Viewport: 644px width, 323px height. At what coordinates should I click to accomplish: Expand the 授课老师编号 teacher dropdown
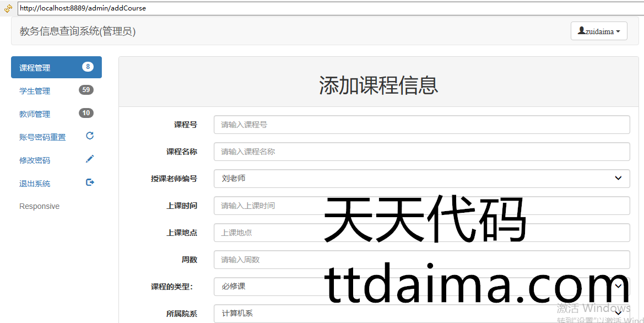[421, 179]
